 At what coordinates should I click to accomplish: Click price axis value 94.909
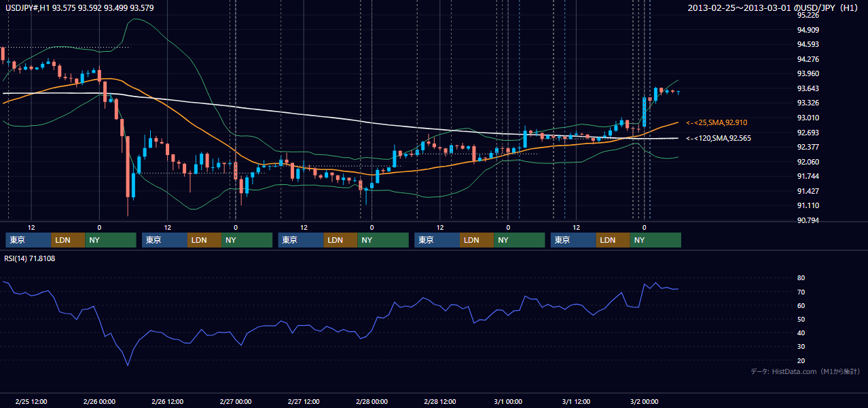[x=808, y=30]
